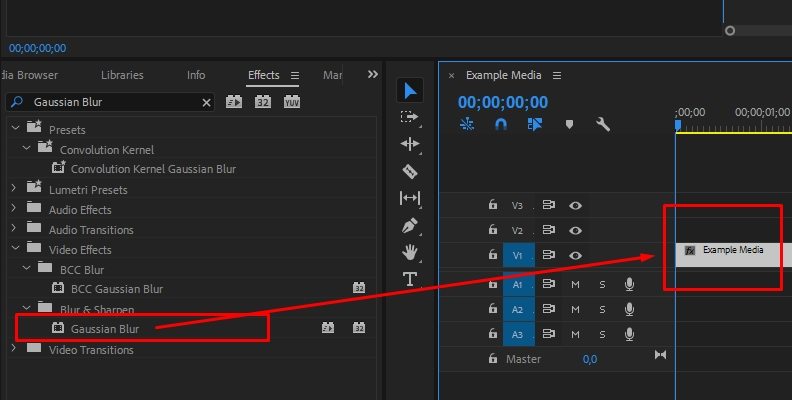The image size is (792, 400).
Task: Select the Selection tool arrow
Action: 410,91
